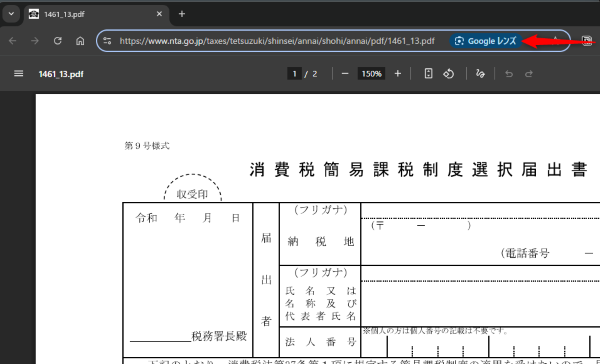The height and width of the screenshot is (364, 600).
Task: Open a new tab with plus button
Action: [x=182, y=14]
